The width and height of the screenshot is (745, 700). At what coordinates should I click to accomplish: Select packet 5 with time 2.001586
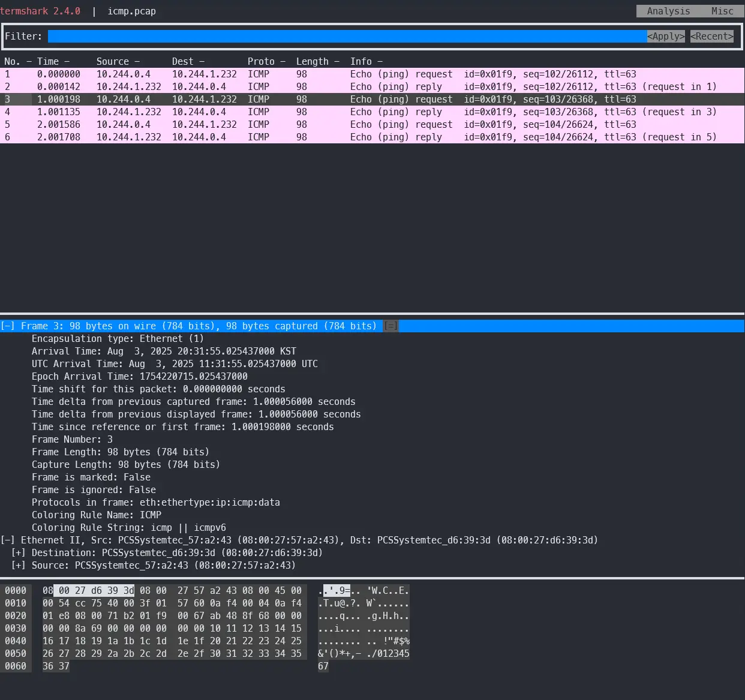pos(372,124)
